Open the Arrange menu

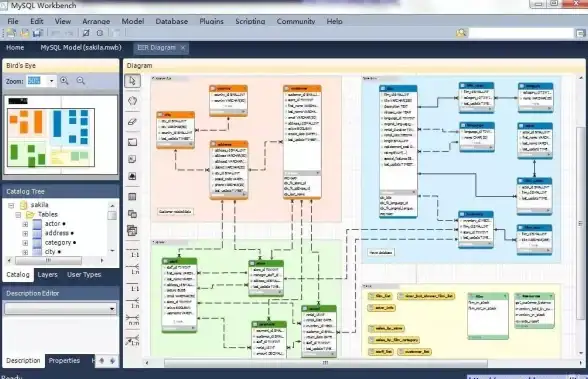point(96,21)
